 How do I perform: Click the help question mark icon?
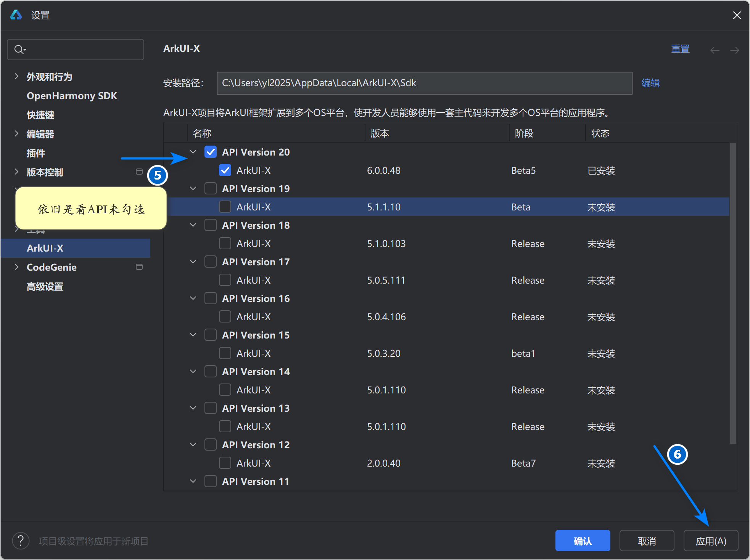pyautogui.click(x=21, y=541)
